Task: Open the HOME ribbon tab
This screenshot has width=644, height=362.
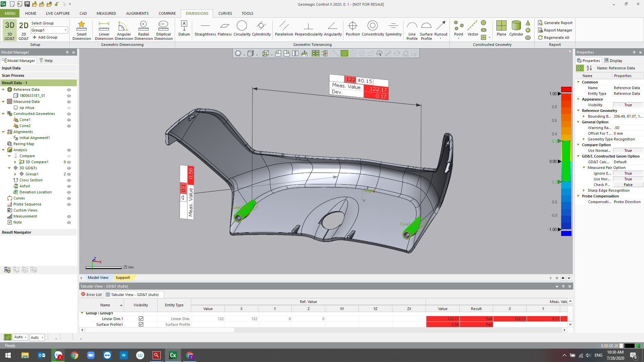Action: pyautogui.click(x=31, y=13)
